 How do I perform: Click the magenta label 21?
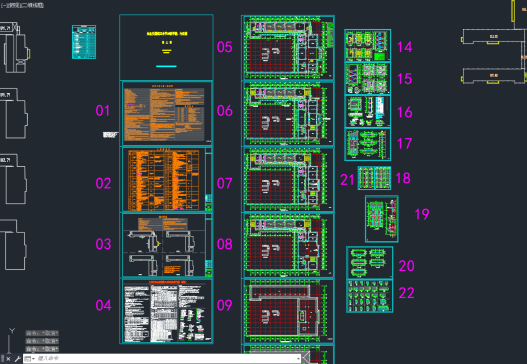(x=347, y=180)
